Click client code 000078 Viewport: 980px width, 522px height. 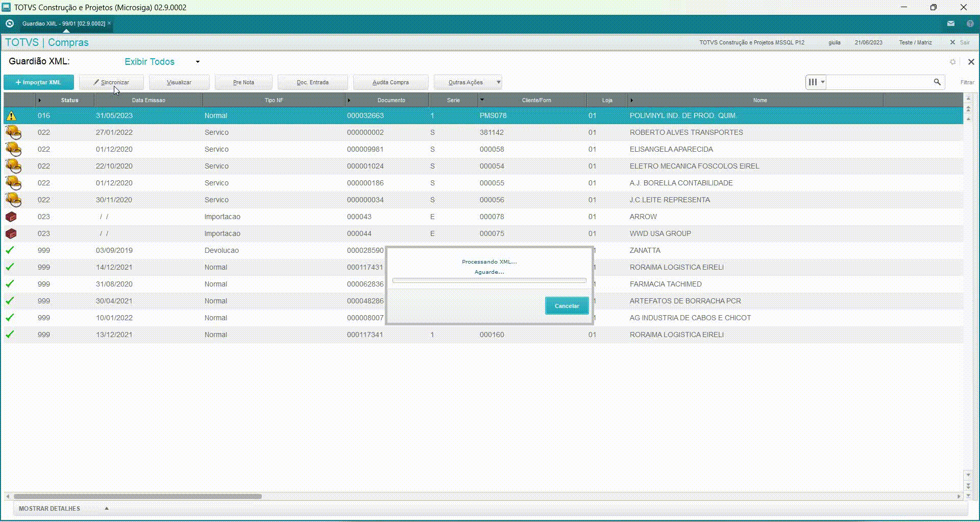pyautogui.click(x=492, y=217)
